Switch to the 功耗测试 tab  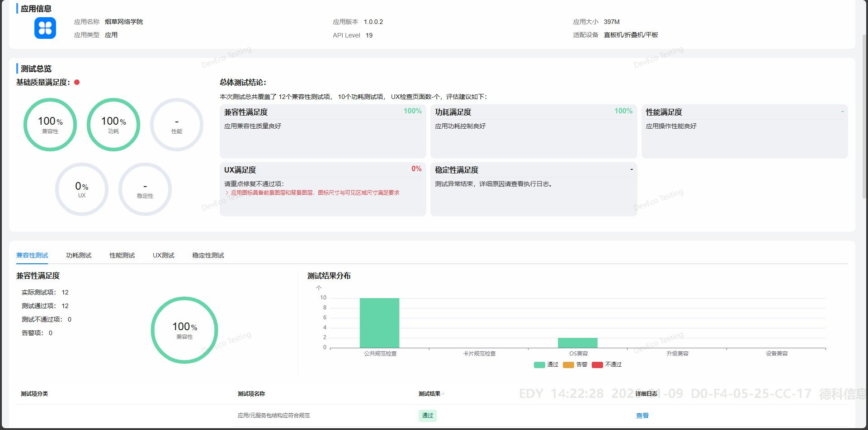click(x=78, y=255)
